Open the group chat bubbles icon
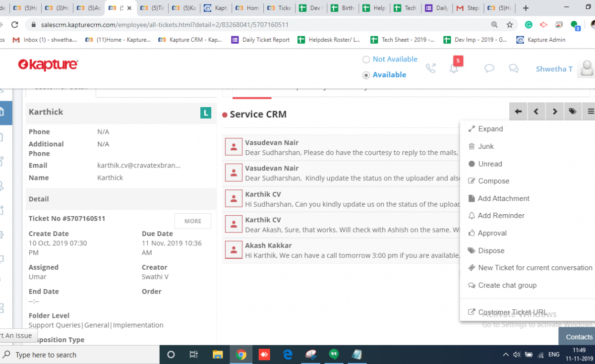595x364 pixels. coord(514,68)
